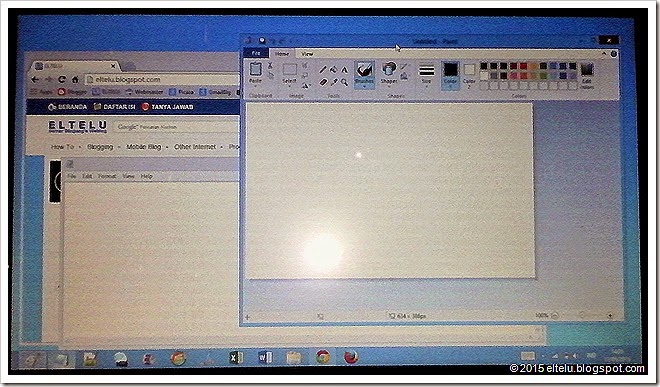
Task: Pick the bright red palette swatch
Action: [x=523, y=66]
